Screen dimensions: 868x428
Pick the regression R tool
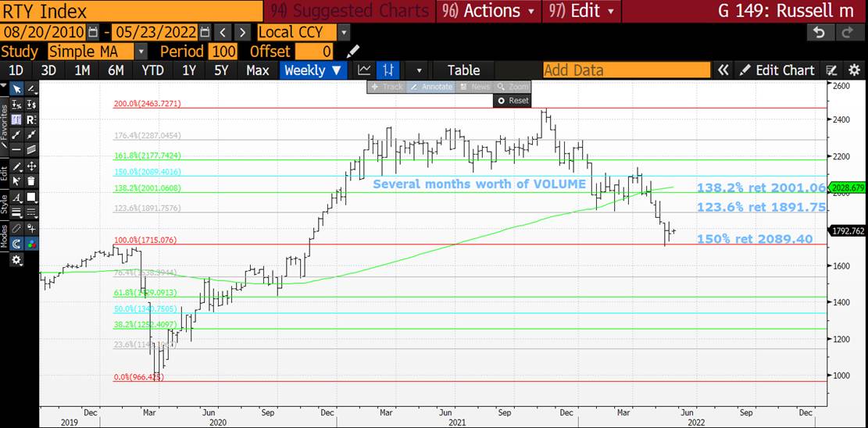point(31,119)
